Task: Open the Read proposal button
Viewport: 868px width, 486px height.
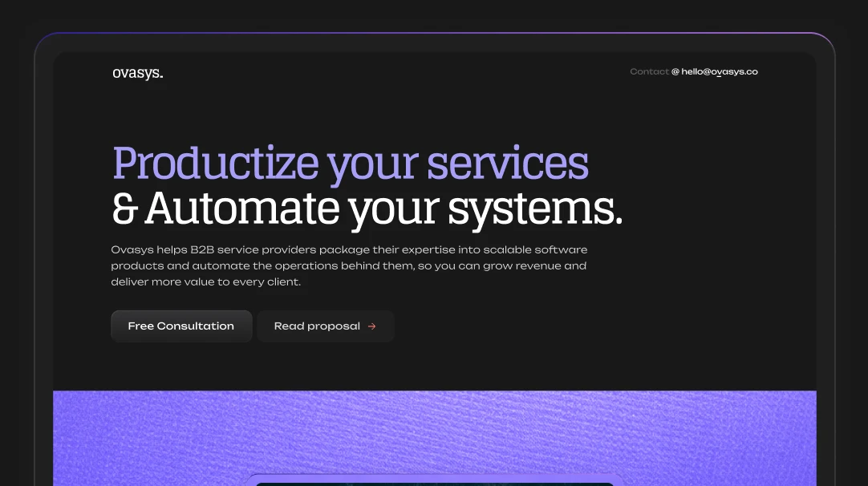Action: pyautogui.click(x=326, y=326)
